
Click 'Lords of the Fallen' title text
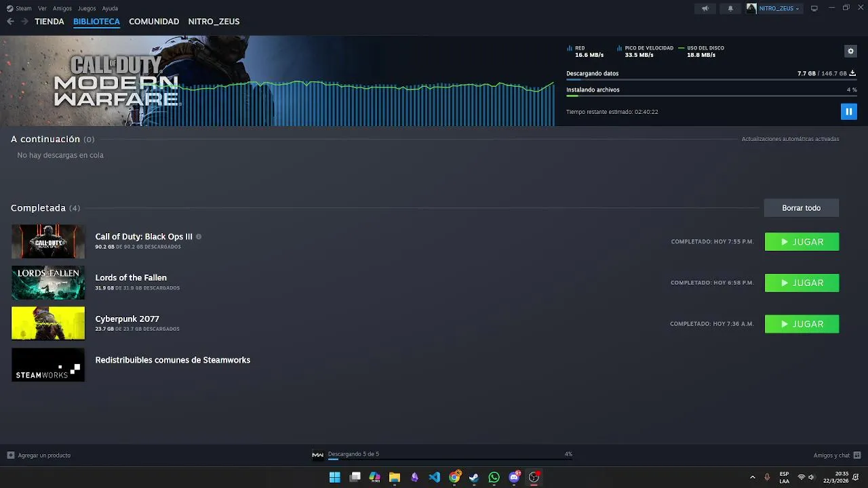[131, 278]
